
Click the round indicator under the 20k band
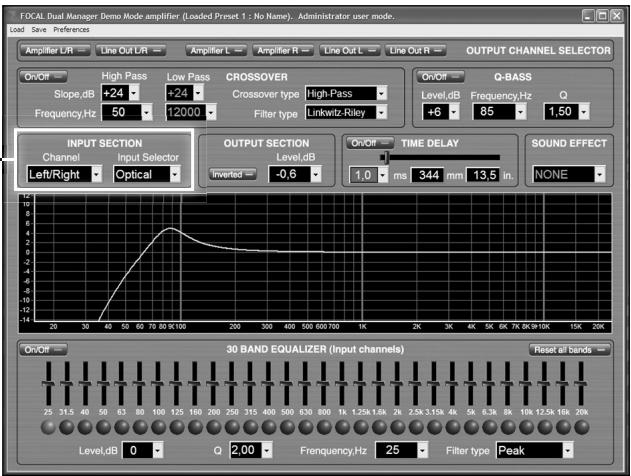(581, 427)
